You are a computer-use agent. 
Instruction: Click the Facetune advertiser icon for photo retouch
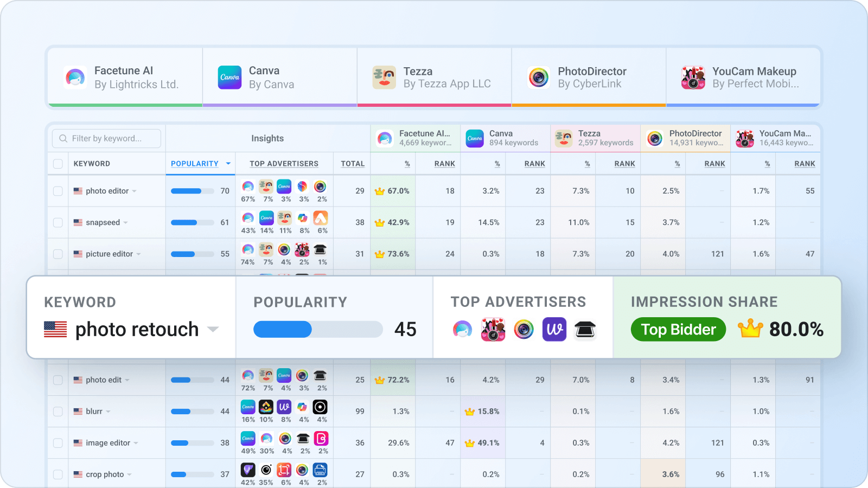463,329
